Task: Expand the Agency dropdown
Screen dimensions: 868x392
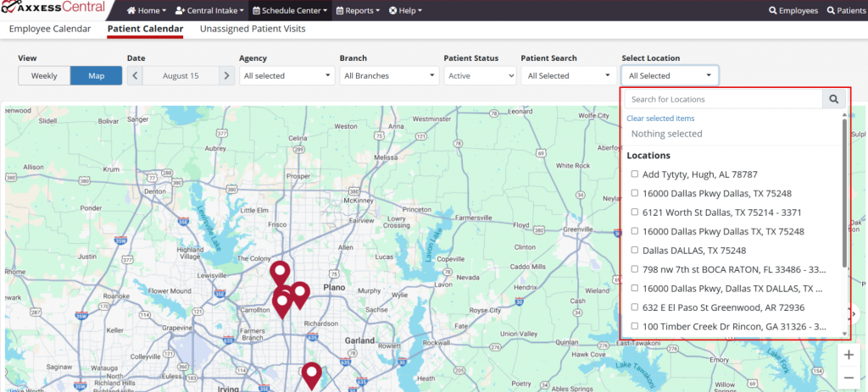Action: [287, 75]
